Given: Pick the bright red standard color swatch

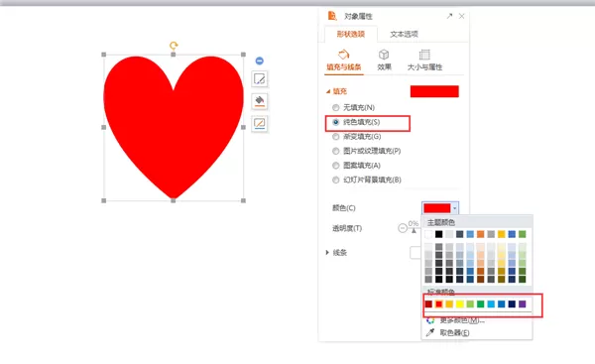Looking at the screenshot, I should pyautogui.click(x=439, y=304).
